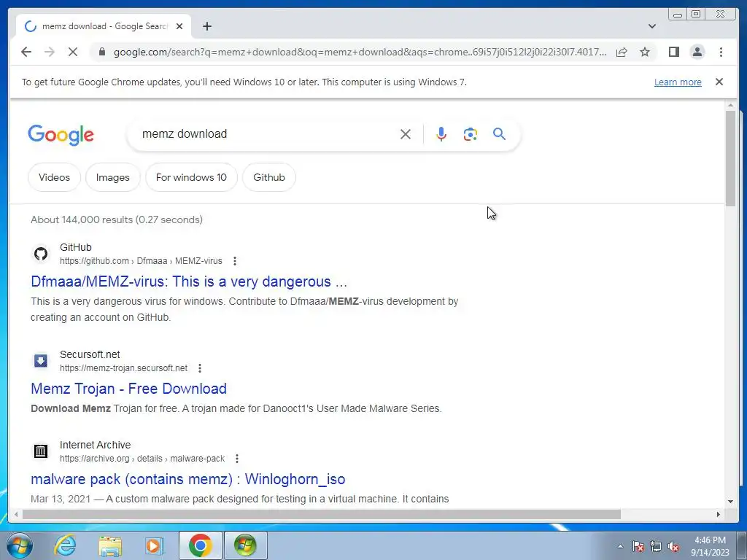
Task: Click the address bar URL
Action: point(360,52)
